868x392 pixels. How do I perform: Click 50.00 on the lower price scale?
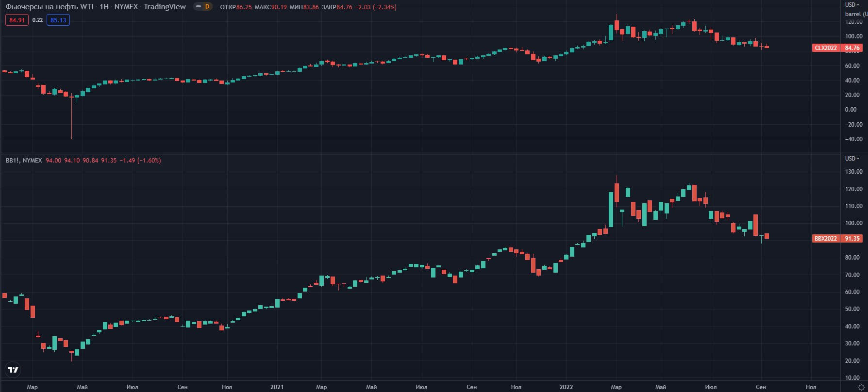852,309
